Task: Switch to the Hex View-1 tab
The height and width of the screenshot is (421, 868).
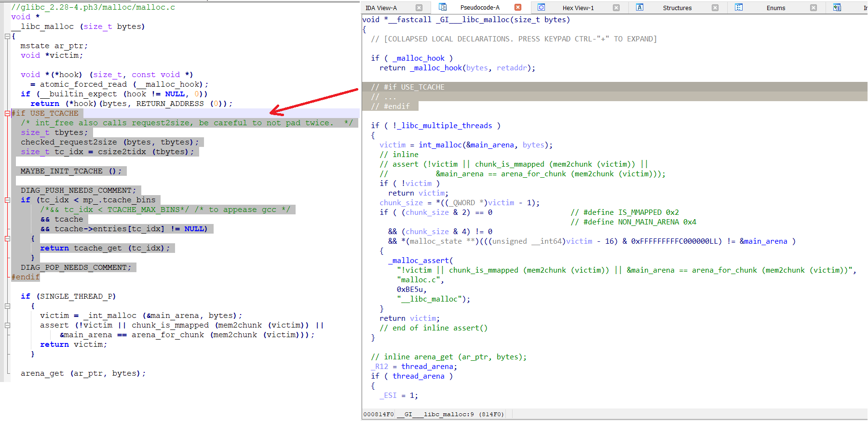Action: click(x=578, y=8)
